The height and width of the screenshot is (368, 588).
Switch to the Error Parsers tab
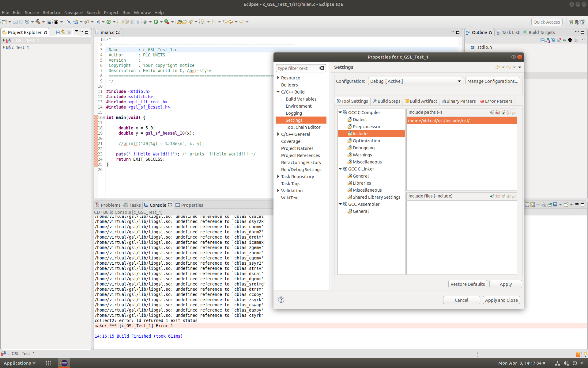496,101
